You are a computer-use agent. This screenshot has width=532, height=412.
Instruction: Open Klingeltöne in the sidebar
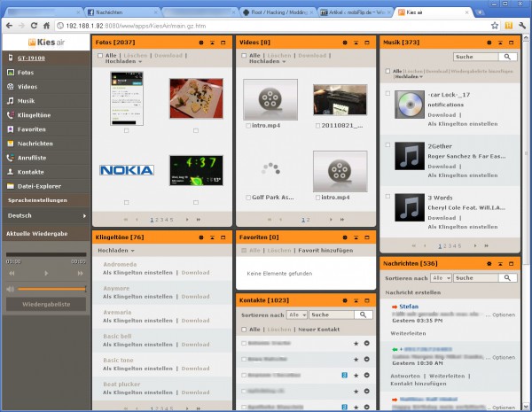[x=34, y=115]
